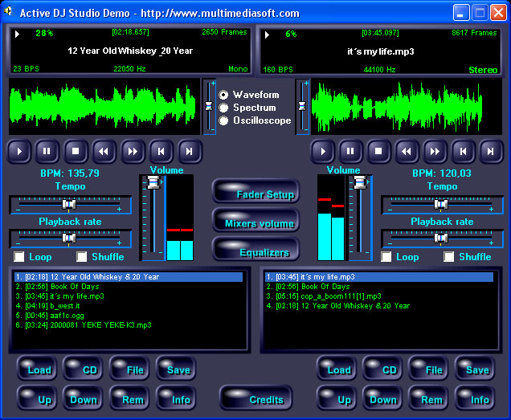Select the Spectrum display mode
The height and width of the screenshot is (420, 511).
224,108
